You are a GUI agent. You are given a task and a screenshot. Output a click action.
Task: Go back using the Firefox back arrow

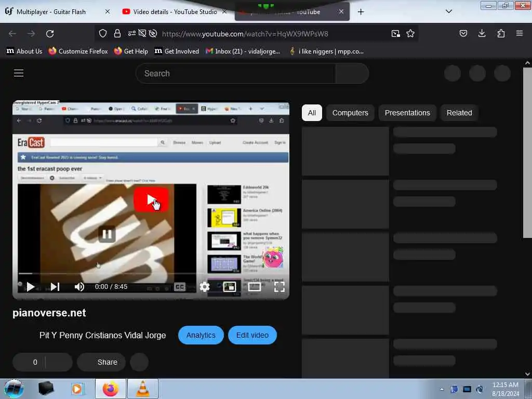click(x=12, y=34)
